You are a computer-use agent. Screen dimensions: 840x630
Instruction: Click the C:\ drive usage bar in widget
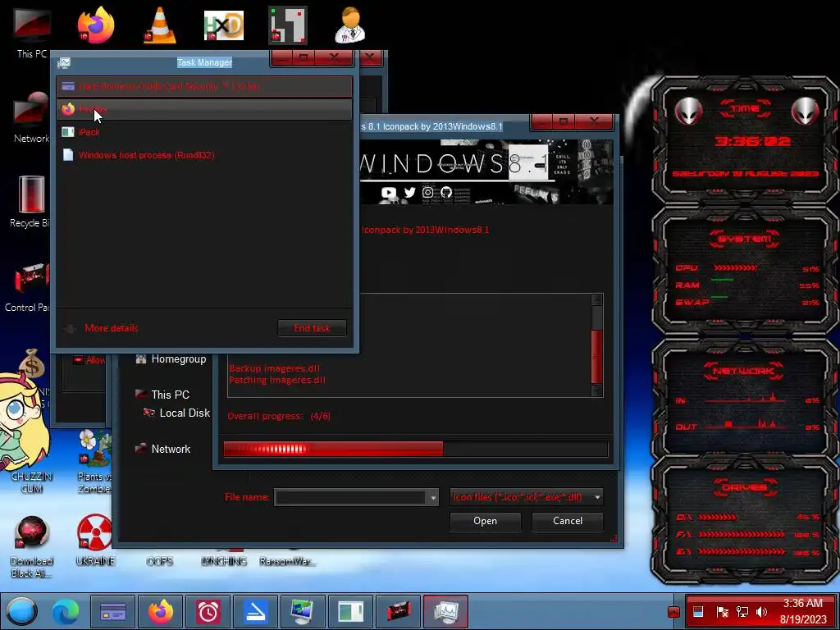(718, 517)
